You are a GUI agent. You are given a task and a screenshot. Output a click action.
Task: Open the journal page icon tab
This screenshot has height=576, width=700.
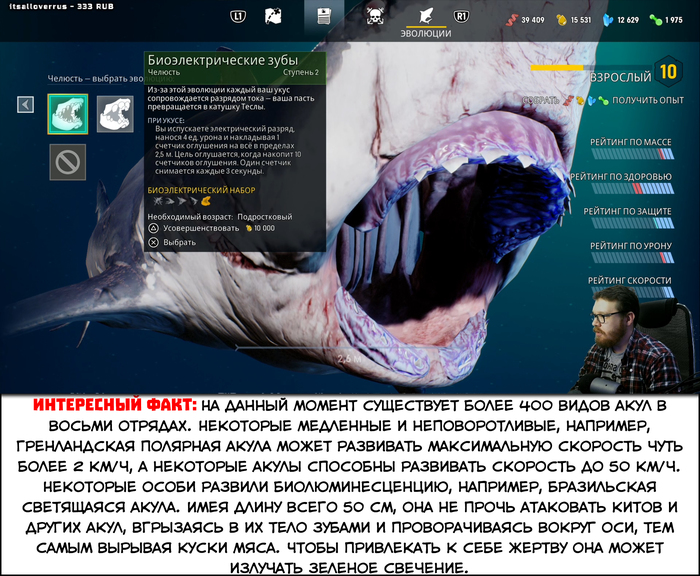pyautogui.click(x=323, y=16)
